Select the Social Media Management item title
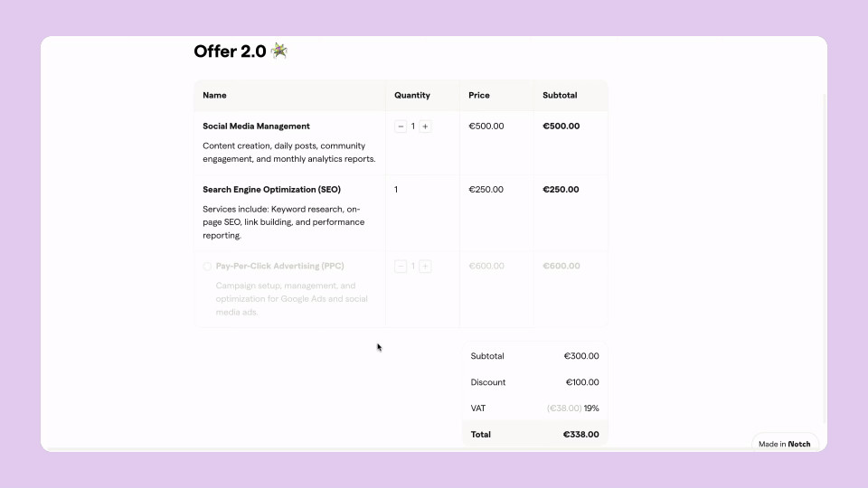Viewport: 868px width, 488px height. point(256,127)
